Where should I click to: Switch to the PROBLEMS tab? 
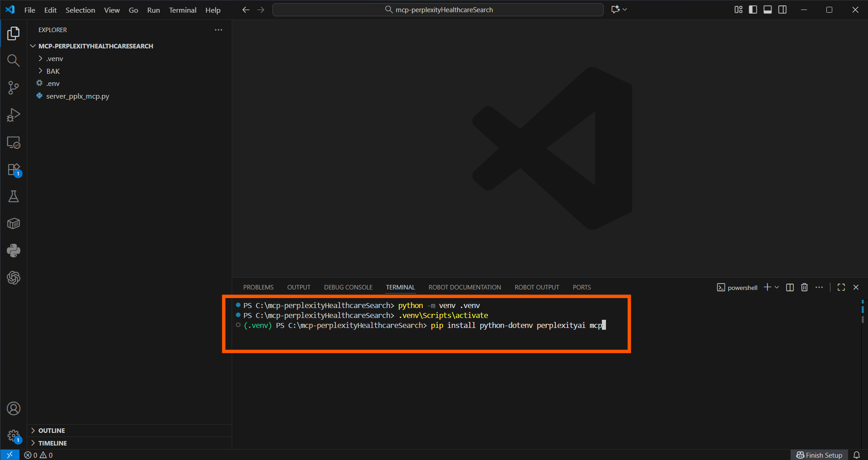(x=258, y=287)
